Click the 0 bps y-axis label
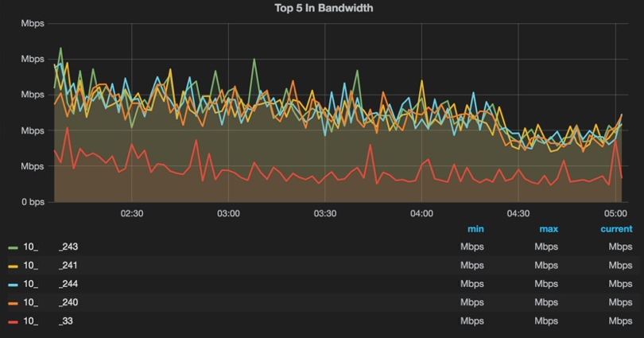Screen dimensions: 644x338 [x=33, y=202]
